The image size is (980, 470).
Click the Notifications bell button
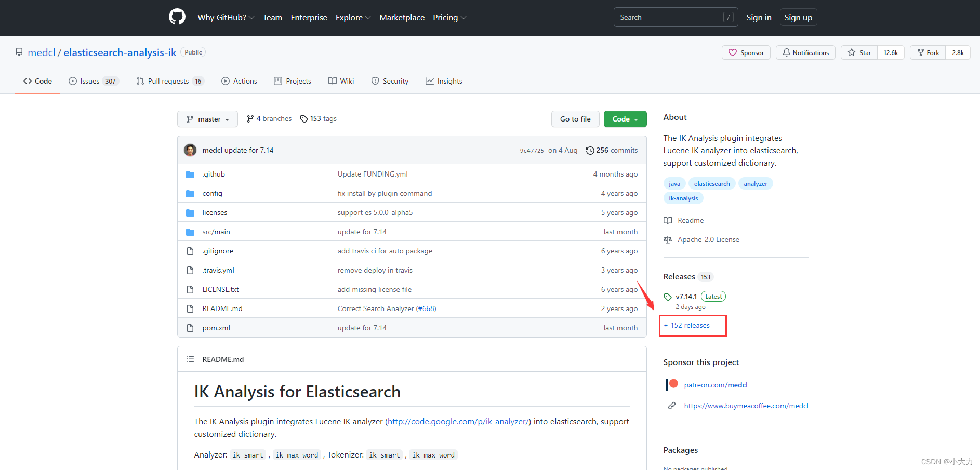tap(805, 52)
